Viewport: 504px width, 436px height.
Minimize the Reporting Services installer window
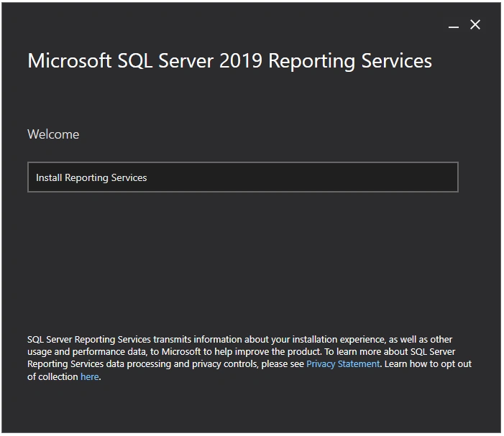453,27
